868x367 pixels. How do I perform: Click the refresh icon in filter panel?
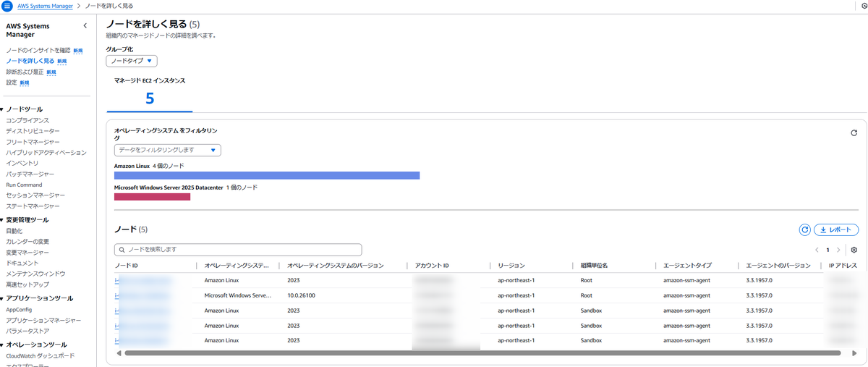(x=854, y=133)
